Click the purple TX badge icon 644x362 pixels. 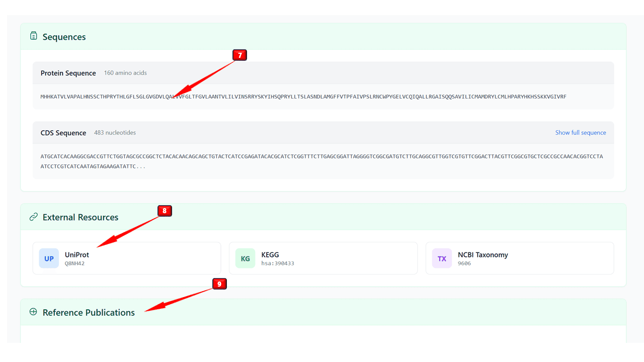442,258
